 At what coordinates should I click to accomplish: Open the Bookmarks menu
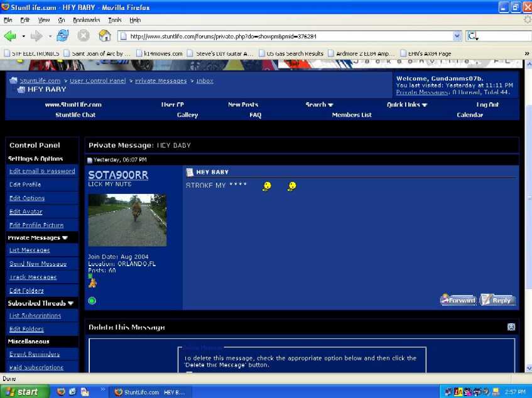86,20
